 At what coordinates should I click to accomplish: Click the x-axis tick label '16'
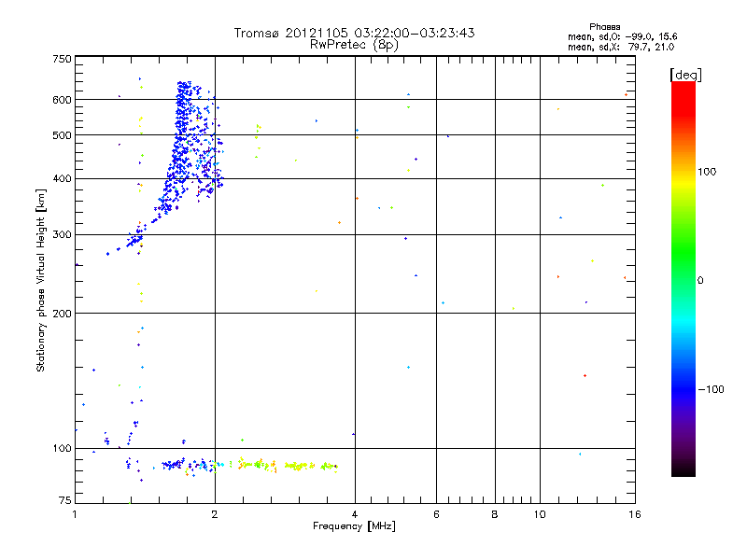635,514
